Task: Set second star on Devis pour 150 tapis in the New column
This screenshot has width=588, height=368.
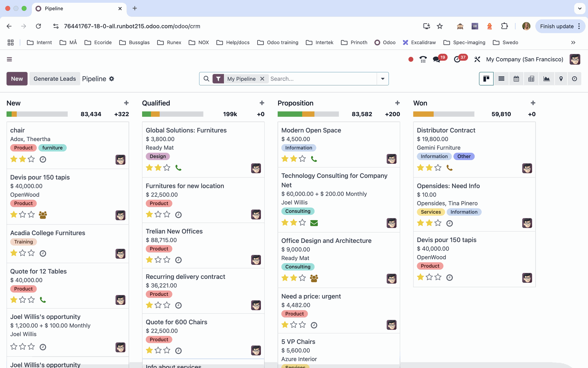Action: click(22, 215)
